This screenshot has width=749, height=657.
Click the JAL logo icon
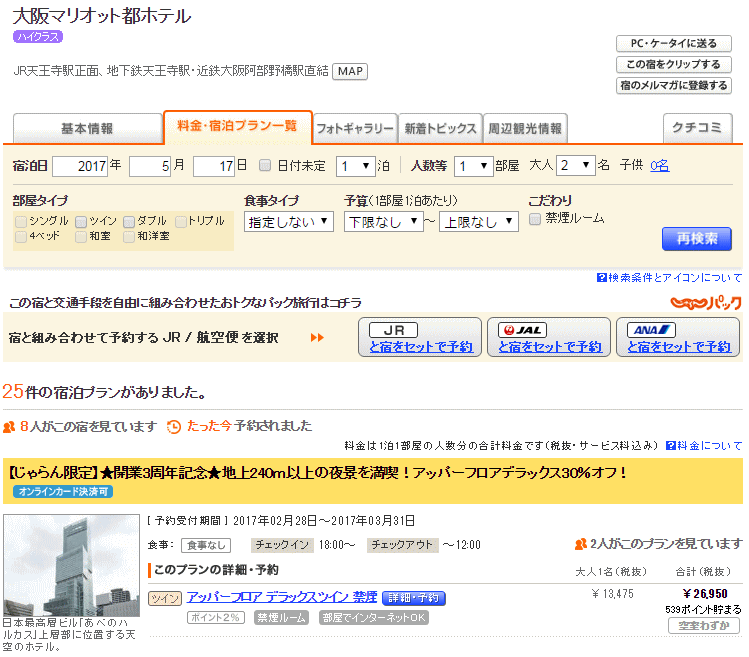click(522, 330)
